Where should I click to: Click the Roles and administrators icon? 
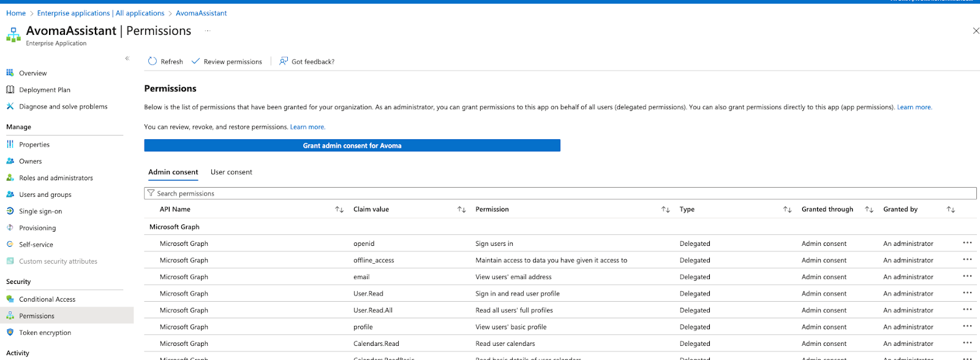pyautogui.click(x=10, y=177)
